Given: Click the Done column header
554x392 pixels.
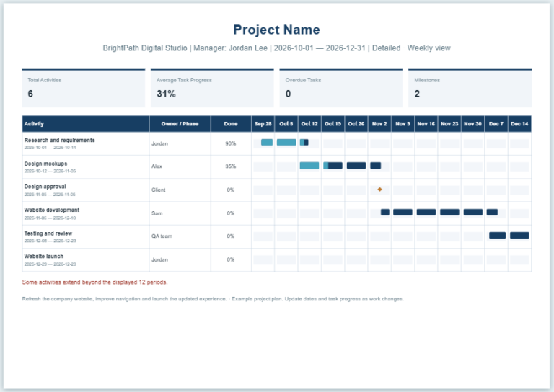Looking at the screenshot, I should click(x=231, y=124).
